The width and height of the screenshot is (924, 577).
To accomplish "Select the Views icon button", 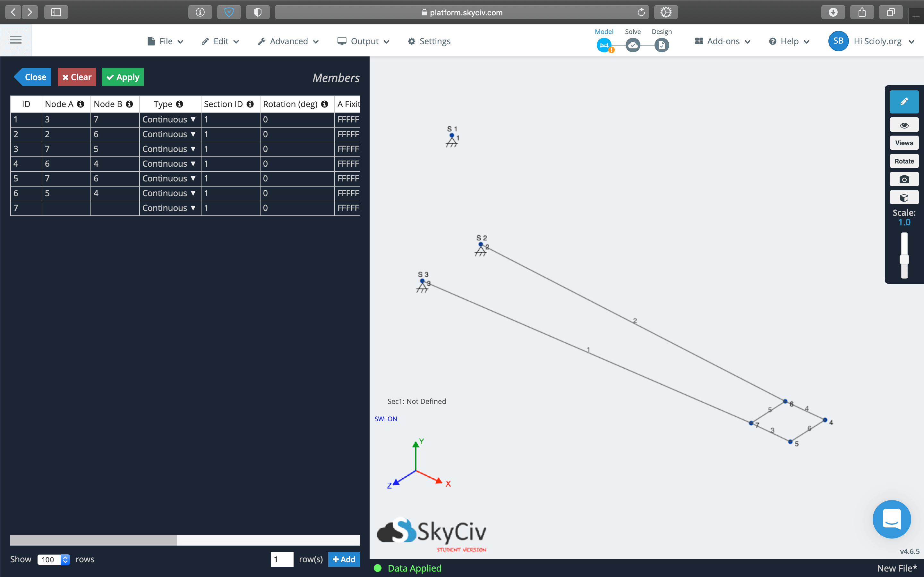I will (x=903, y=143).
